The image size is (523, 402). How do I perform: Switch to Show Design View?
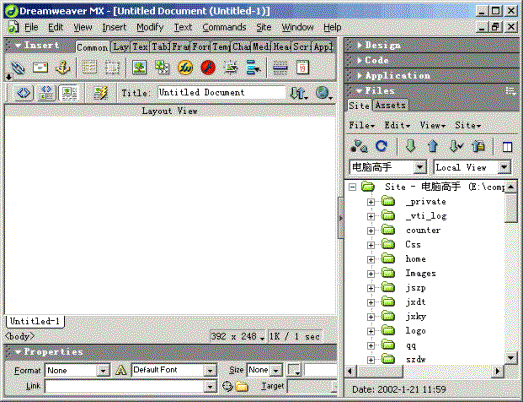pyautogui.click(x=69, y=93)
